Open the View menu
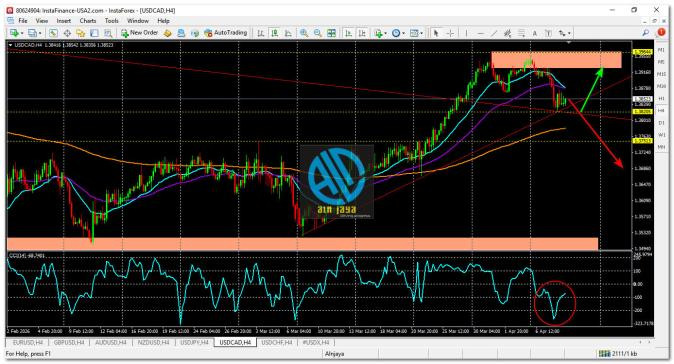This screenshot has height=364, width=674. coord(42,21)
